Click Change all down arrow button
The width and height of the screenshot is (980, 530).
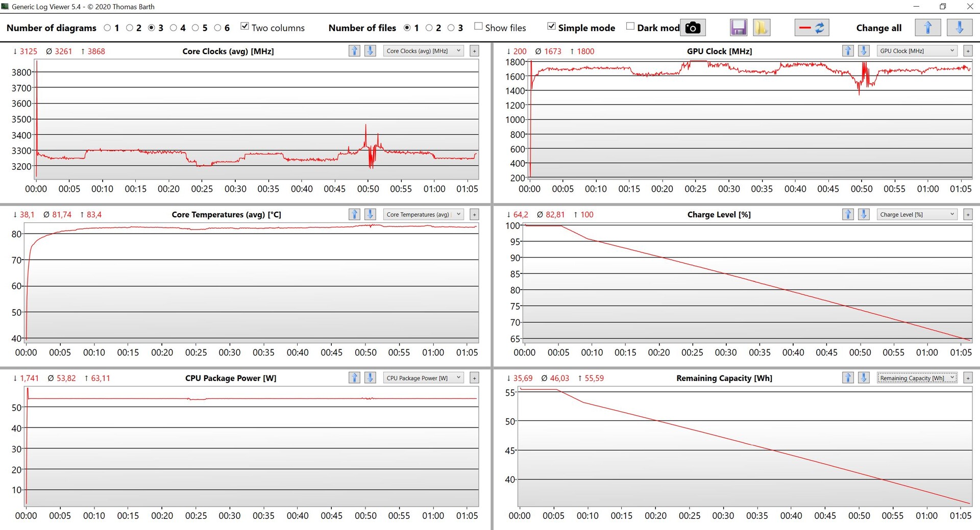[959, 28]
